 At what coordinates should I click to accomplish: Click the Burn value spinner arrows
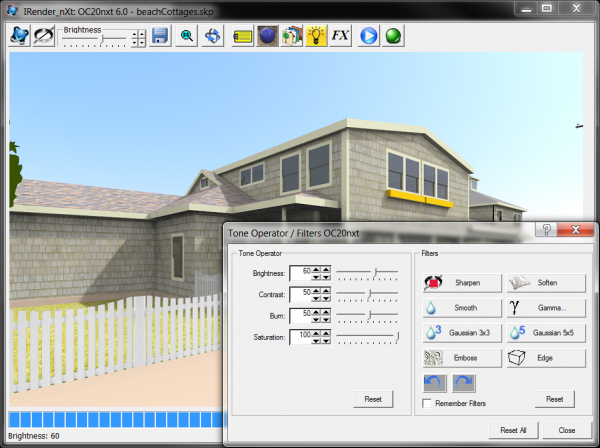click(x=324, y=314)
